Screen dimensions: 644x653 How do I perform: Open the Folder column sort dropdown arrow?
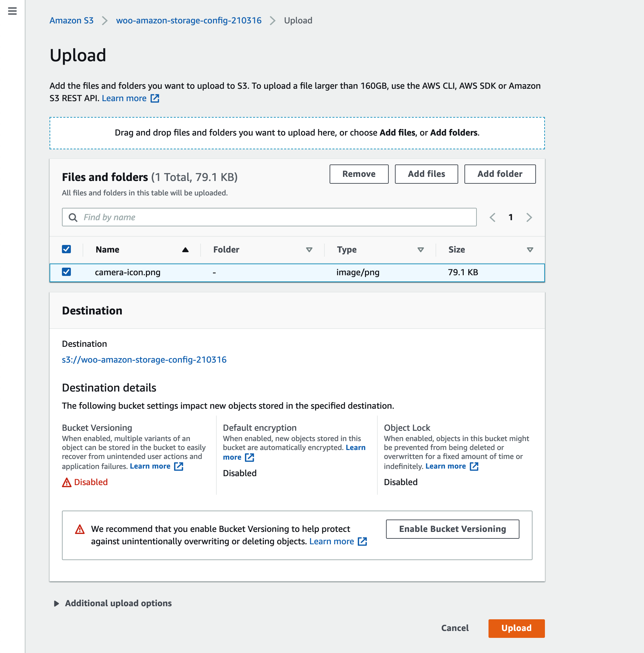309,250
